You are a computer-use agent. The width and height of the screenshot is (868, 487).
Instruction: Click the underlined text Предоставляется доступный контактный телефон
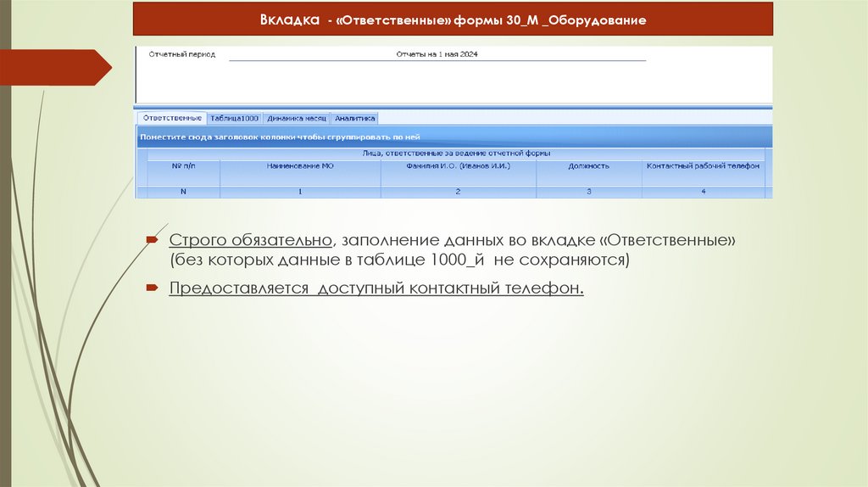click(376, 288)
